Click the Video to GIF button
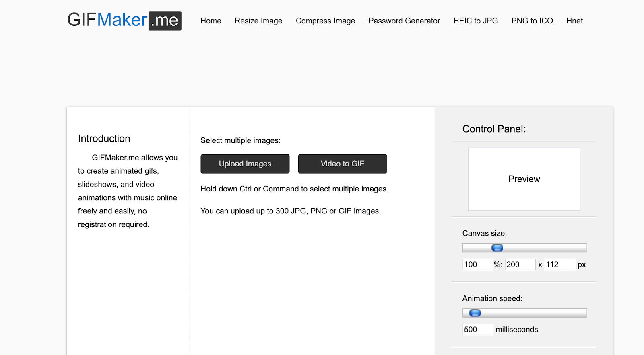The image size is (644, 355). 343,164
